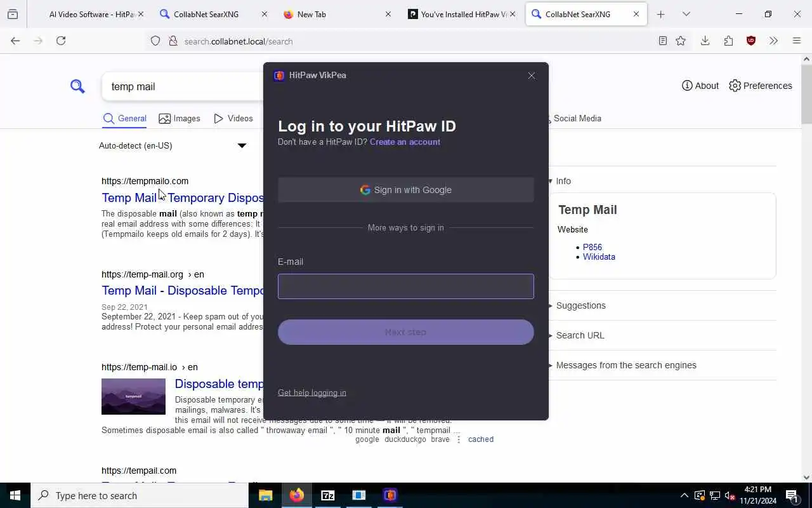Open result options three-dot menu
Screen dimensions: 812x508
459,439
